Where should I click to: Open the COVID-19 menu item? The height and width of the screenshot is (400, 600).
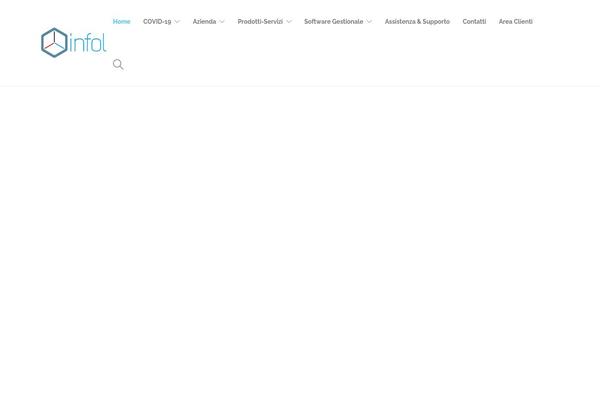coord(157,21)
